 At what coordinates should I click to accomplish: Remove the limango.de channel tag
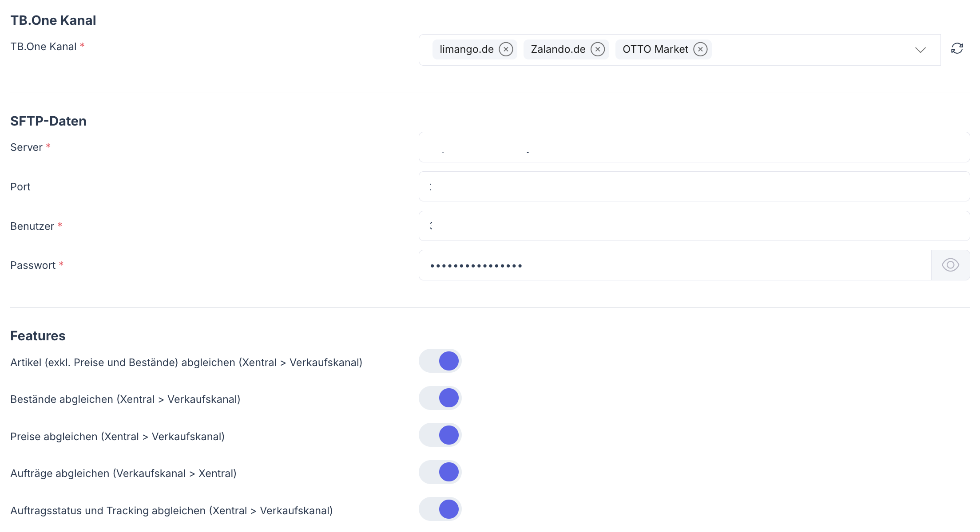tap(506, 49)
